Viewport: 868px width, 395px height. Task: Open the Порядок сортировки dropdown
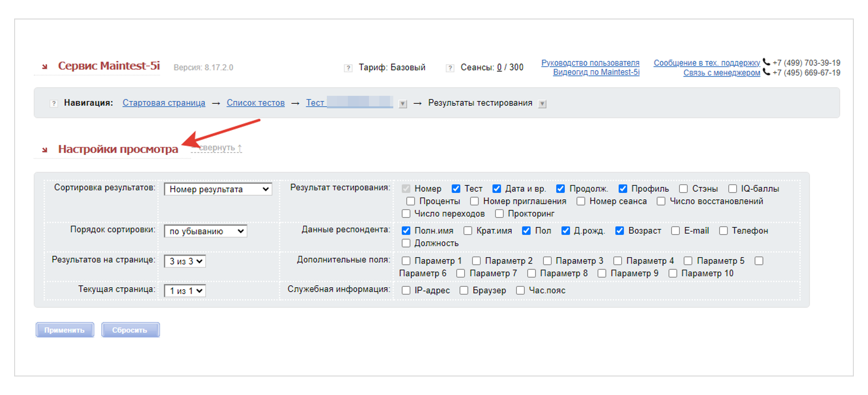click(x=205, y=231)
